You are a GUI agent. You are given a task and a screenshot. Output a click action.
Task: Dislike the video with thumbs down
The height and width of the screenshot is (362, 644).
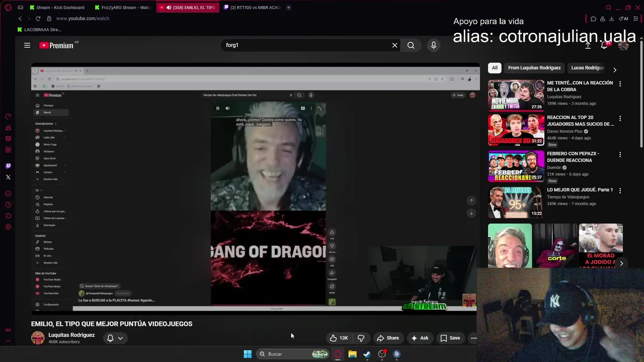point(361,338)
